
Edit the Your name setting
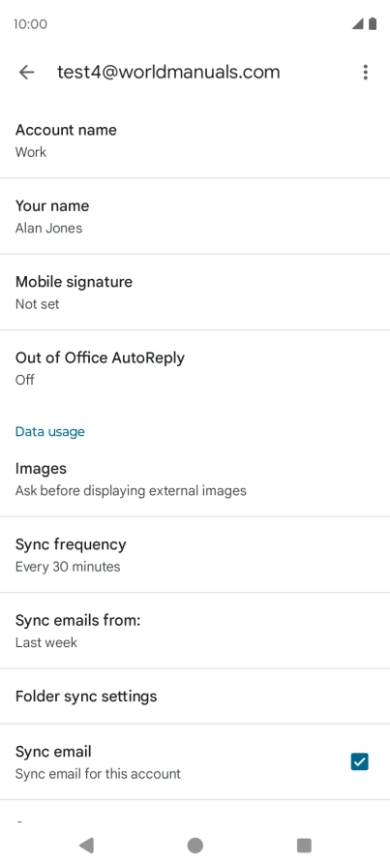(x=195, y=216)
